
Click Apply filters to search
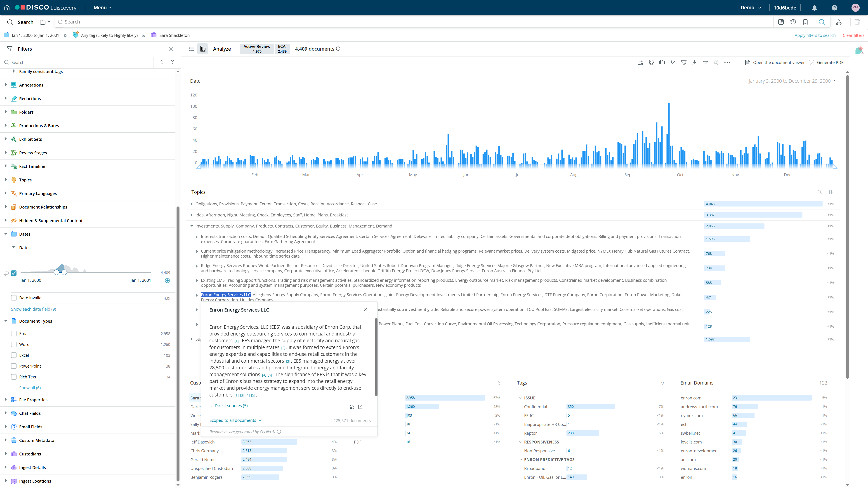click(815, 35)
